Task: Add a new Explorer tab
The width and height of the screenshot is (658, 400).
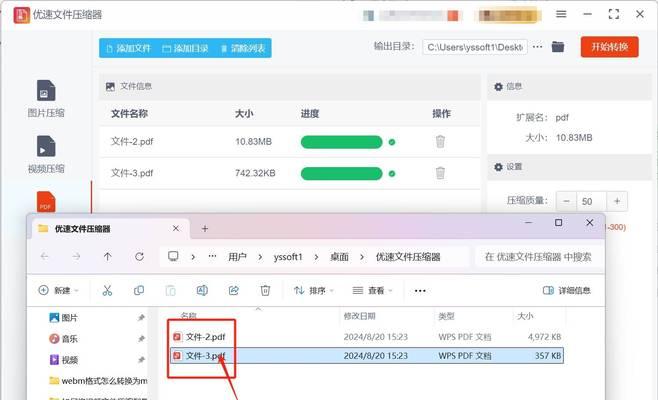Action: [x=205, y=229]
